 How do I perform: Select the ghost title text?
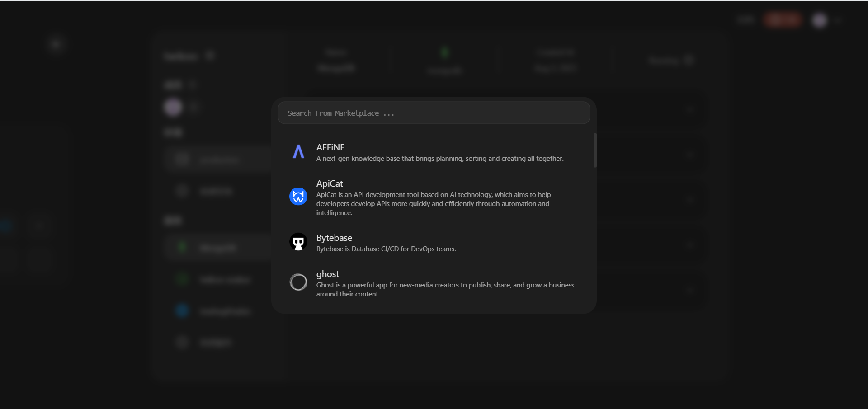[x=328, y=274]
